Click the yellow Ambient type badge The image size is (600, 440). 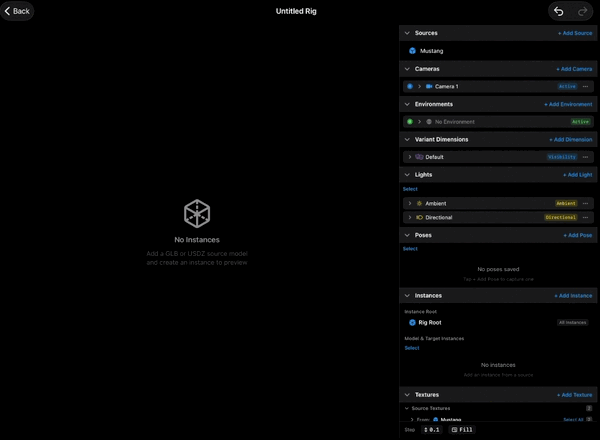566,204
